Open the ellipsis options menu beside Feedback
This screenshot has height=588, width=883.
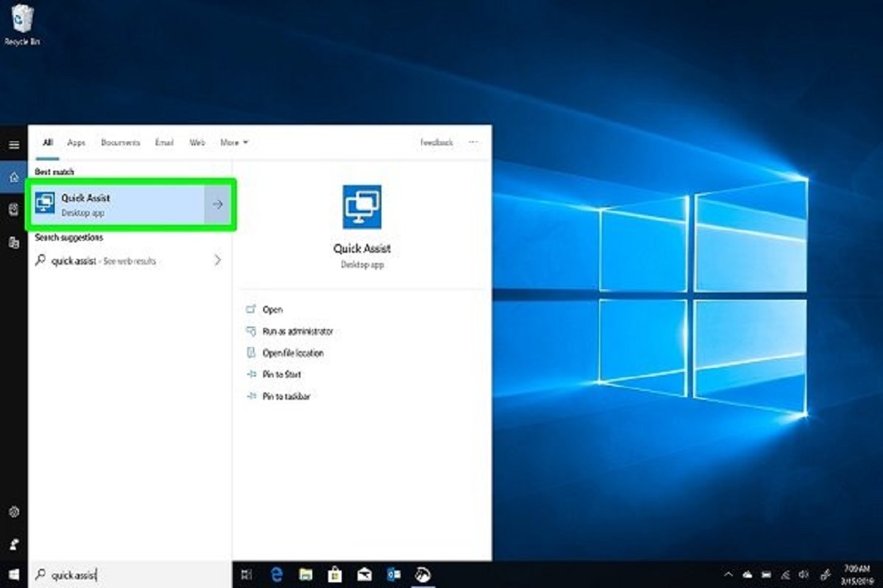(x=474, y=142)
